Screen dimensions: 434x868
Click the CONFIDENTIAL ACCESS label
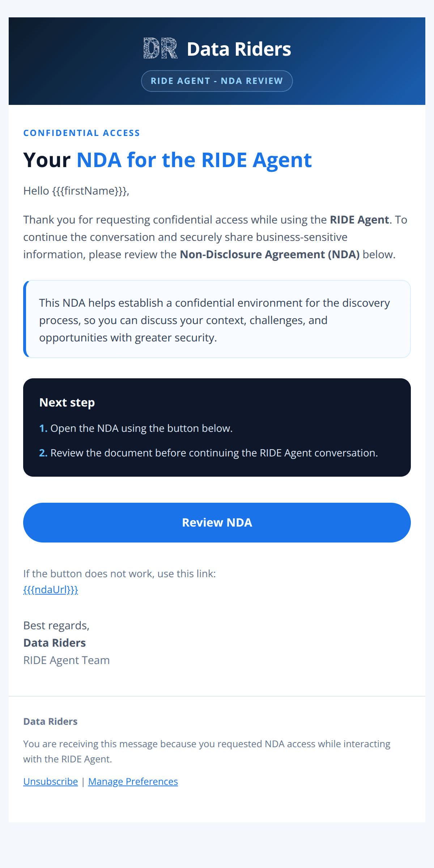tap(81, 133)
